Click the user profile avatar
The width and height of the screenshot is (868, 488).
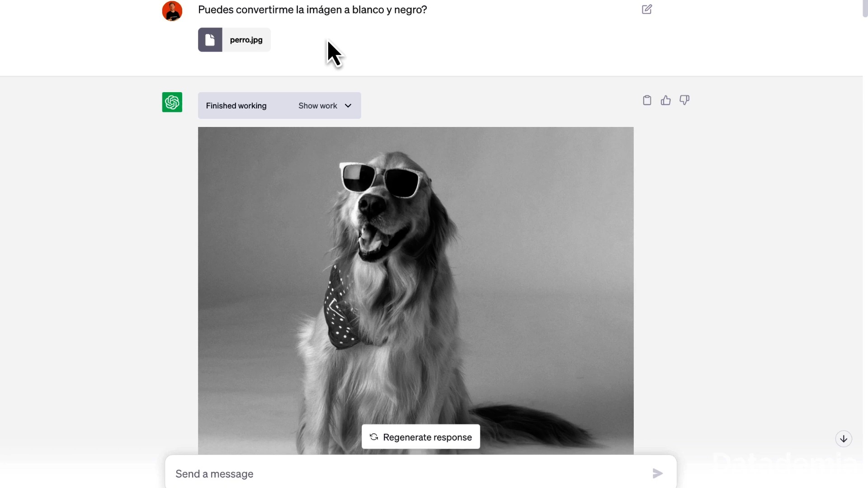coord(172,11)
